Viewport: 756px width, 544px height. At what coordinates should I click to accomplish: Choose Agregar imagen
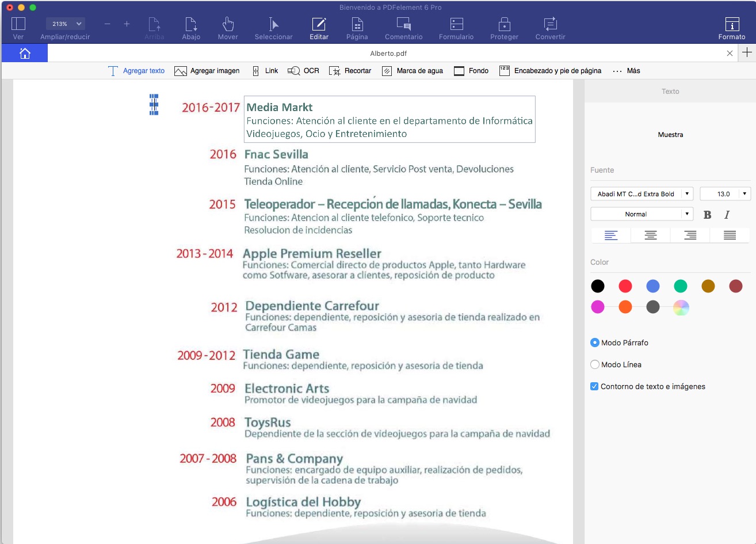207,71
